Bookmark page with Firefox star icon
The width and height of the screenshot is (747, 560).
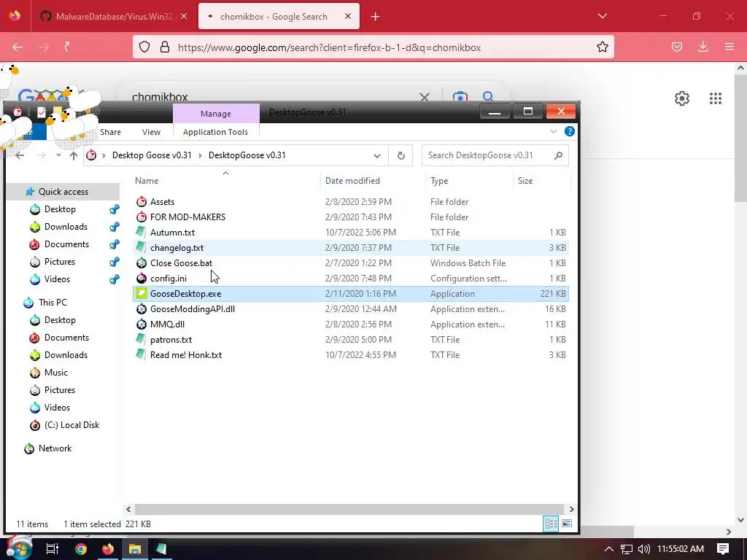coord(602,47)
